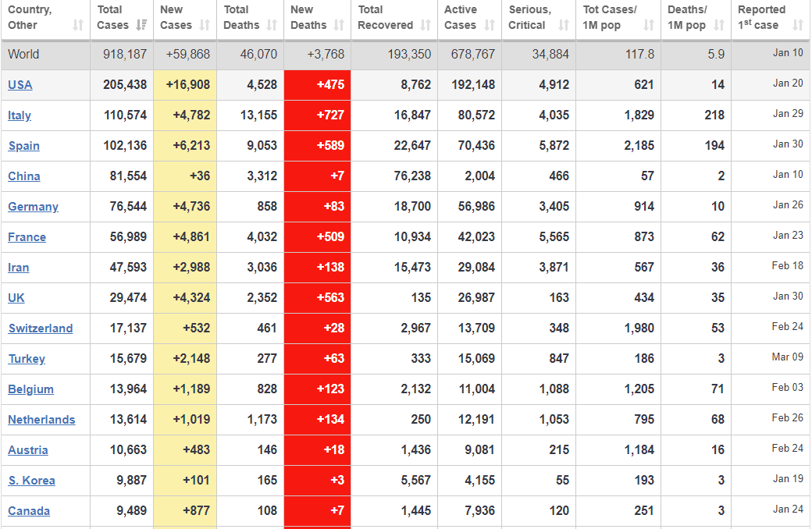The image size is (812, 529).
Task: Open the Italy country link
Action: point(20,115)
